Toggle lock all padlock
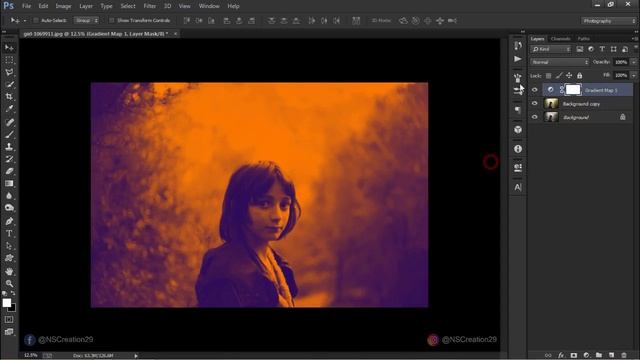The width and height of the screenshot is (640, 360). pyautogui.click(x=580, y=76)
